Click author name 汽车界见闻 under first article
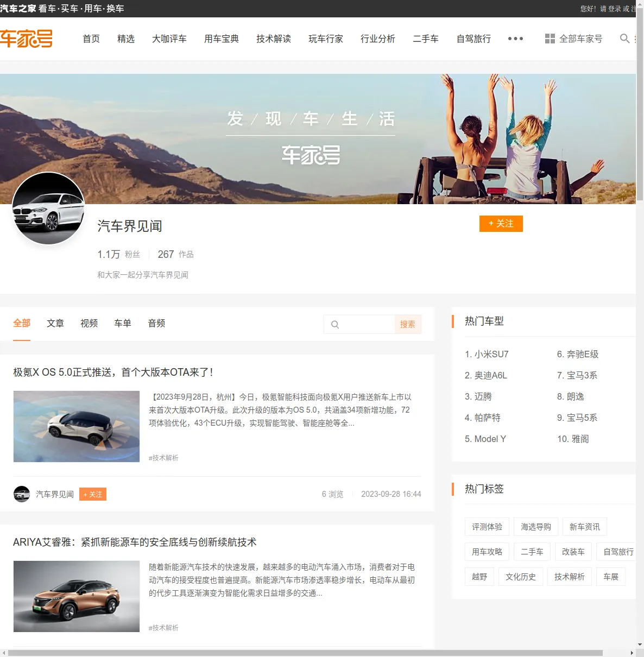This screenshot has width=644, height=657. coord(55,494)
